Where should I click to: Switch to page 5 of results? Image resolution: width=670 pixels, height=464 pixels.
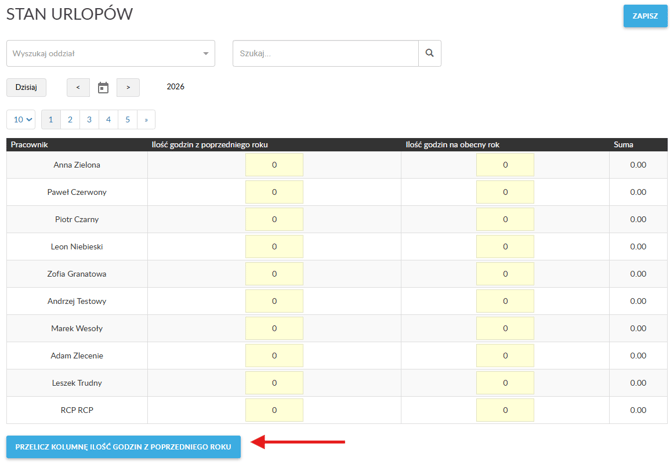click(x=127, y=120)
